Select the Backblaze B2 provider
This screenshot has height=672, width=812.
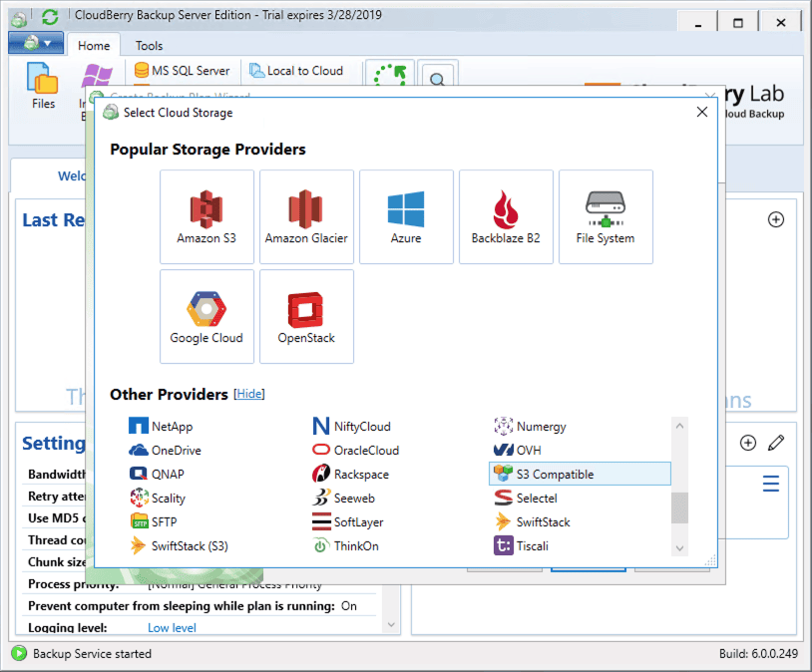506,216
